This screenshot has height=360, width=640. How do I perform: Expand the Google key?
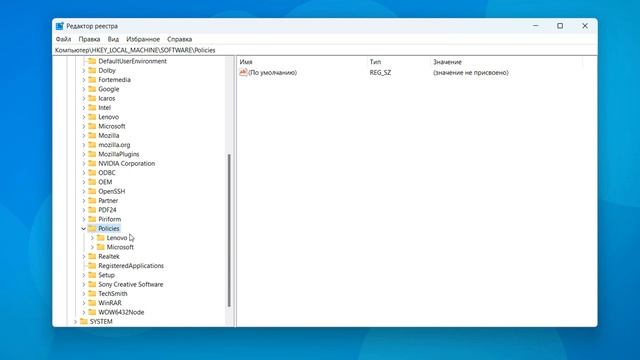84,89
